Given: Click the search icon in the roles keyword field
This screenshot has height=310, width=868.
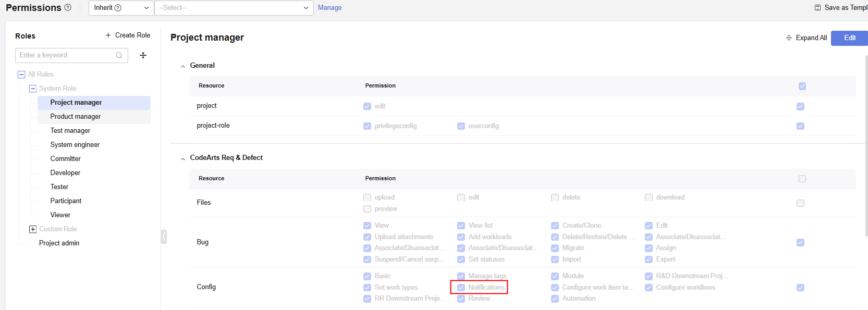Looking at the screenshot, I should [119, 55].
